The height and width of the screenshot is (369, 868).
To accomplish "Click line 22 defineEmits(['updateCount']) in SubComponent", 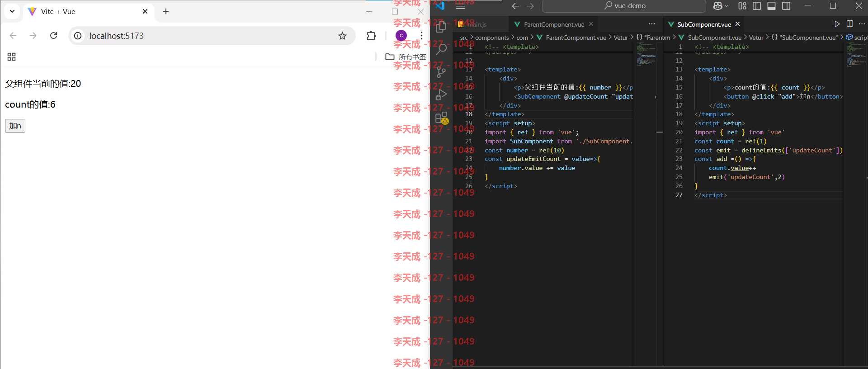I will (769, 150).
